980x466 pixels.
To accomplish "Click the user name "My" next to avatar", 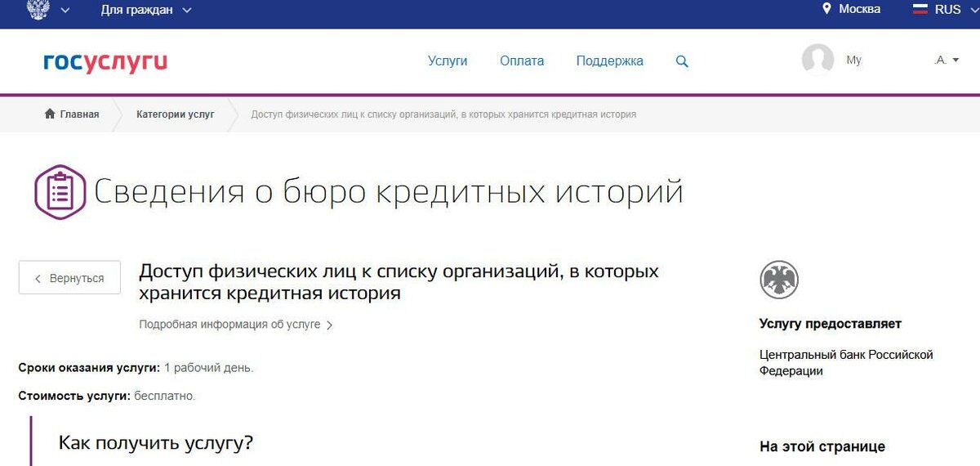I will pyautogui.click(x=854, y=60).
